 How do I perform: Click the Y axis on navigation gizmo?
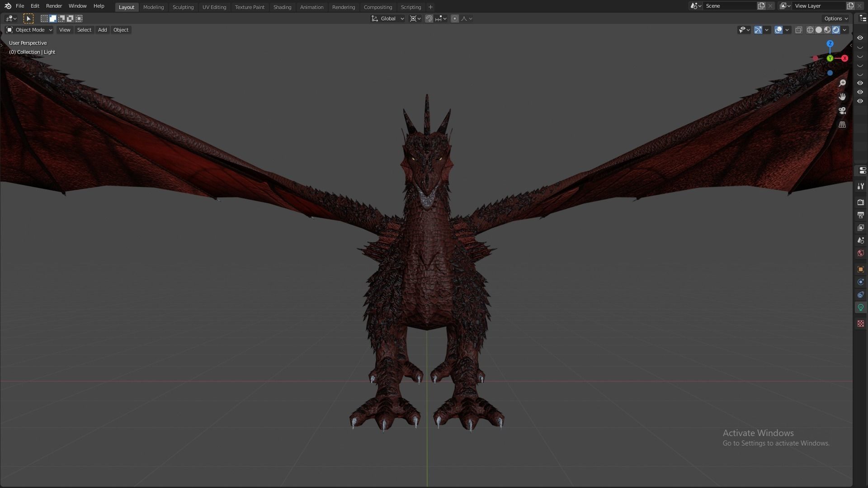pos(830,58)
